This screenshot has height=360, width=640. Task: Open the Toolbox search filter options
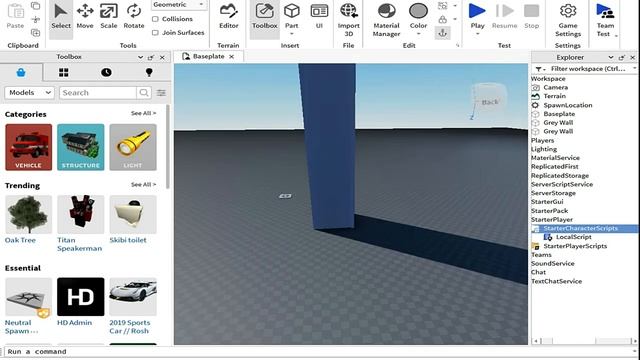[x=161, y=93]
